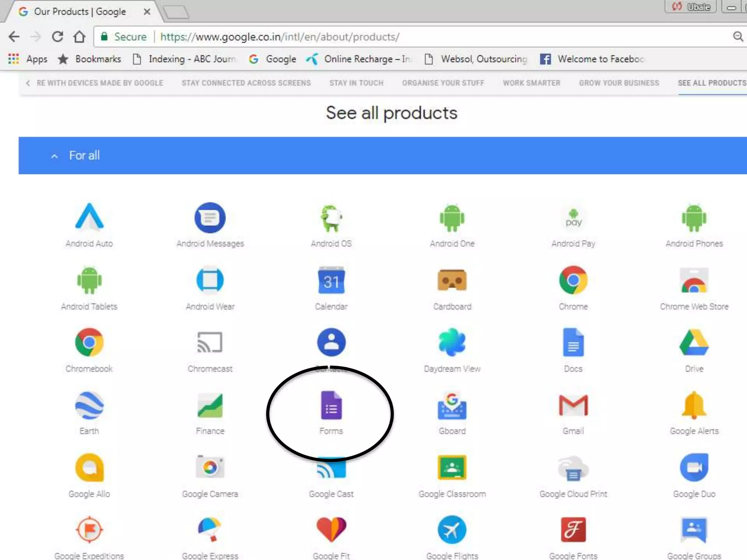The height and width of the screenshot is (560, 747).
Task: Click the Chromecast icon
Action: pos(210,343)
